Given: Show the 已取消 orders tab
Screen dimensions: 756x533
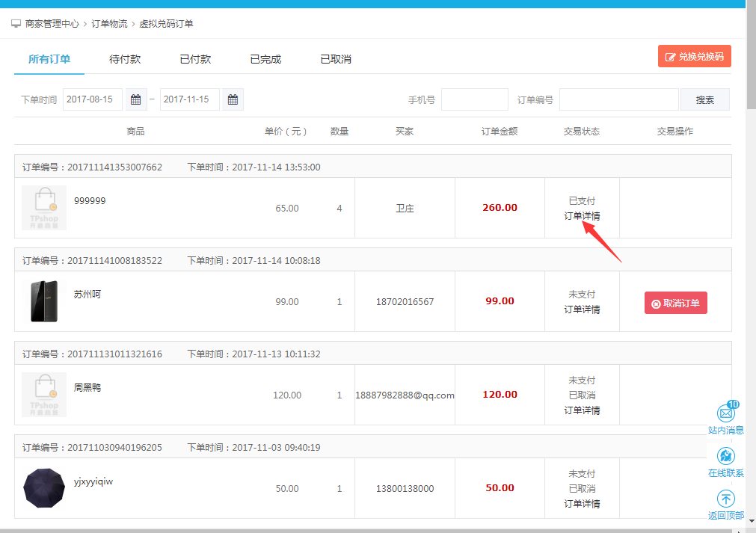Looking at the screenshot, I should tap(336, 59).
